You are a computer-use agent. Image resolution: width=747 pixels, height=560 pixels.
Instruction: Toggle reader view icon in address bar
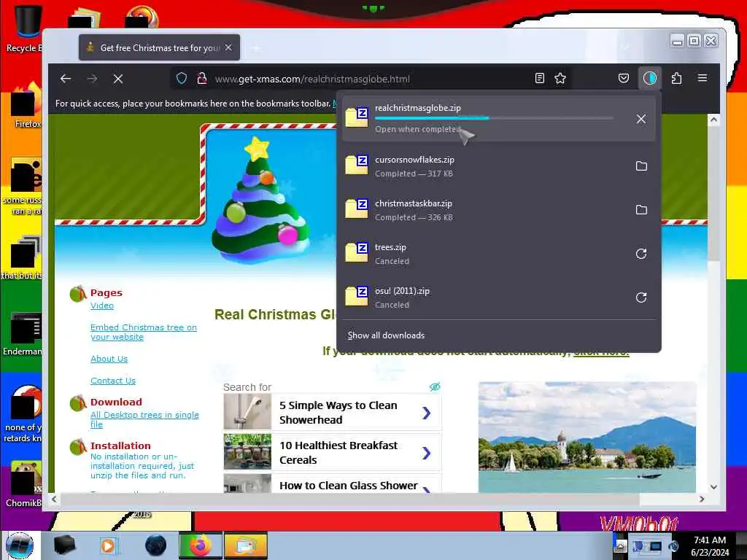(539, 79)
